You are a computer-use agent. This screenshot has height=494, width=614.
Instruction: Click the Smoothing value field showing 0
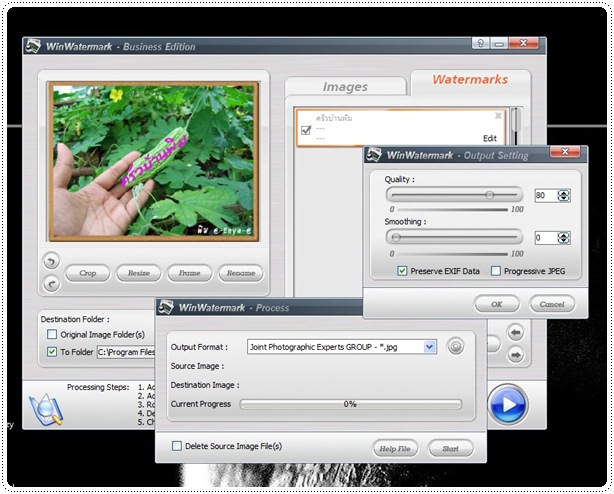pos(546,238)
